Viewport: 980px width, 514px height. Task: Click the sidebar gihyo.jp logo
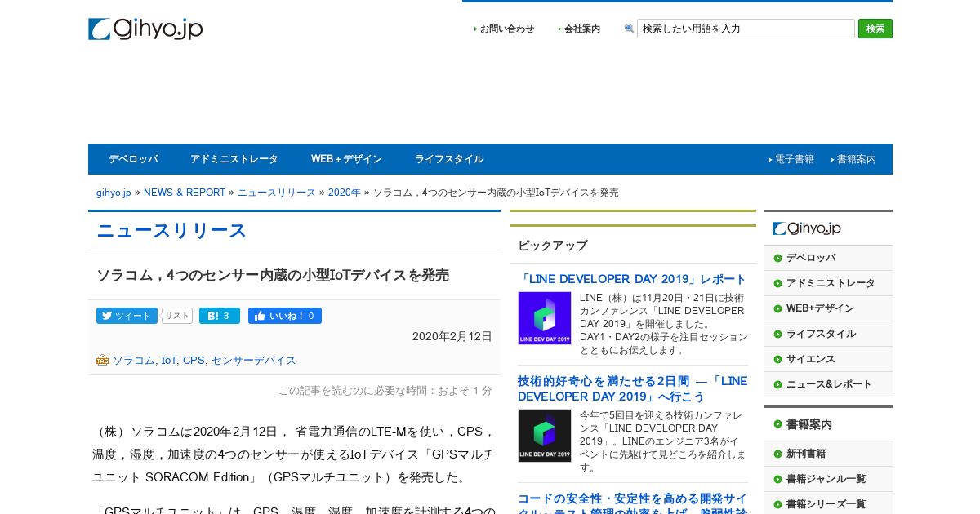(x=807, y=228)
